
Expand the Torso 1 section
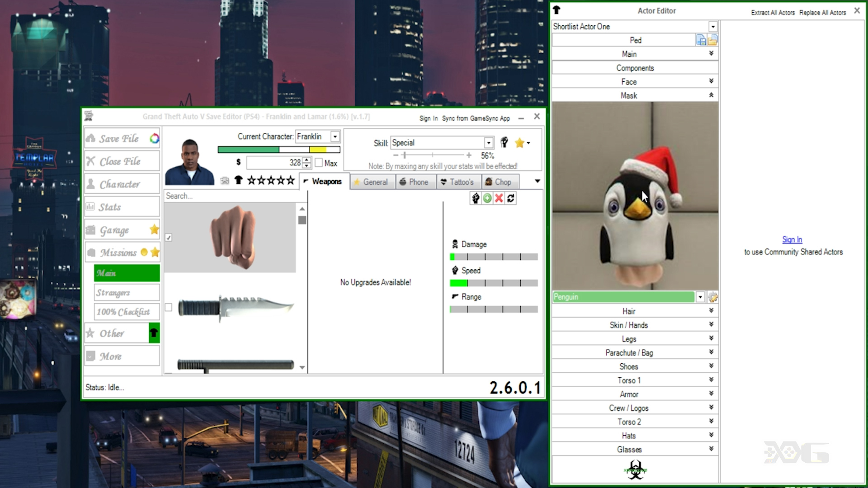pos(710,380)
